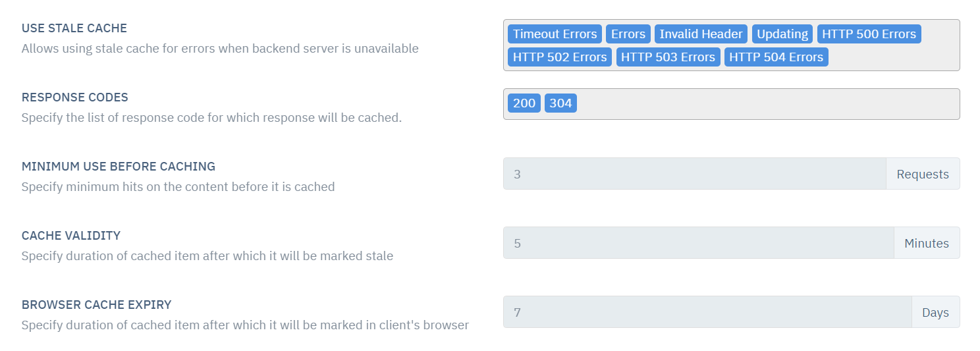Open the Use Stale Cache multiselect box
The height and width of the screenshot is (351, 980).
(731, 45)
